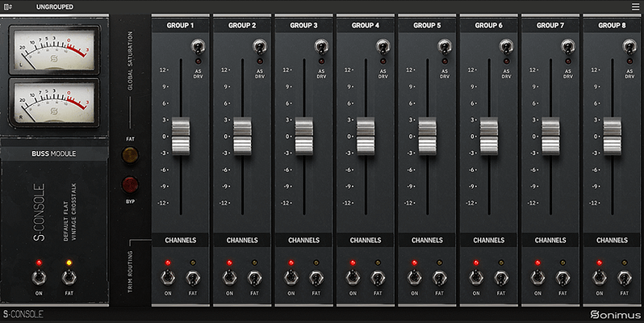
Task: Flip Group 6 channels FAT switch
Action: [500, 278]
